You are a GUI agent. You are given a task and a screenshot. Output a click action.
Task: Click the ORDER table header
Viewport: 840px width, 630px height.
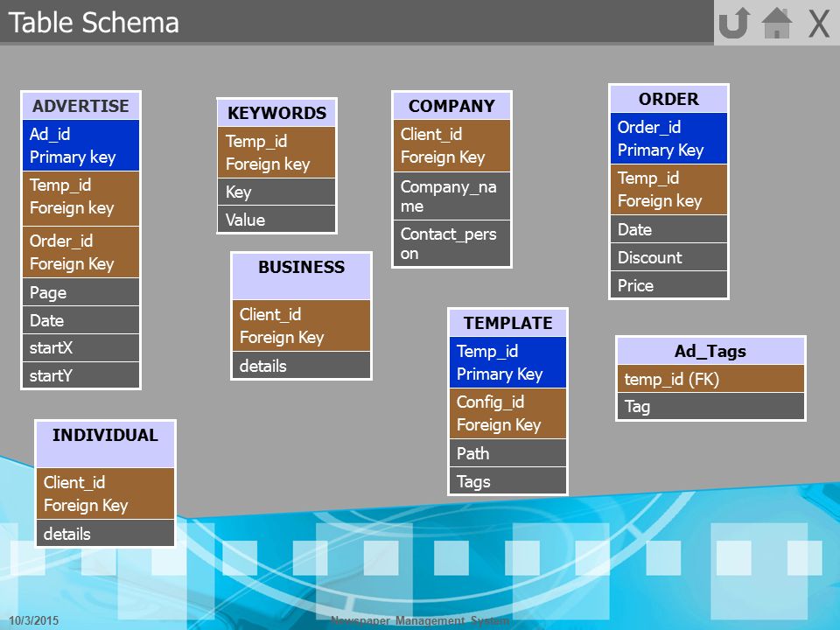pyautogui.click(x=668, y=99)
